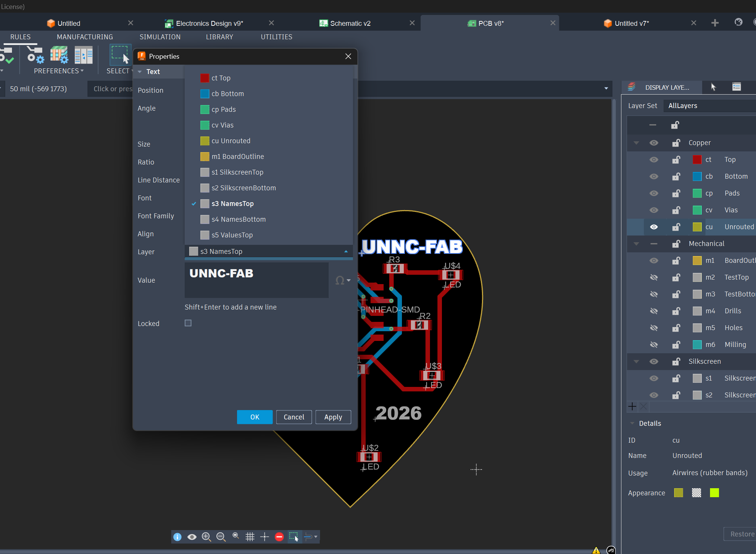Viewport: 756px width, 554px height.
Task: Show the m4 Drills layer
Action: point(654,311)
